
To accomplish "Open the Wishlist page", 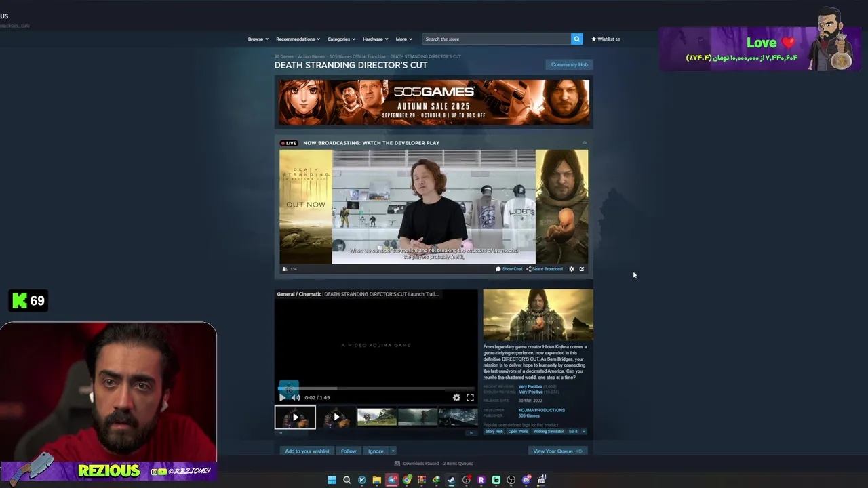I will tap(606, 39).
